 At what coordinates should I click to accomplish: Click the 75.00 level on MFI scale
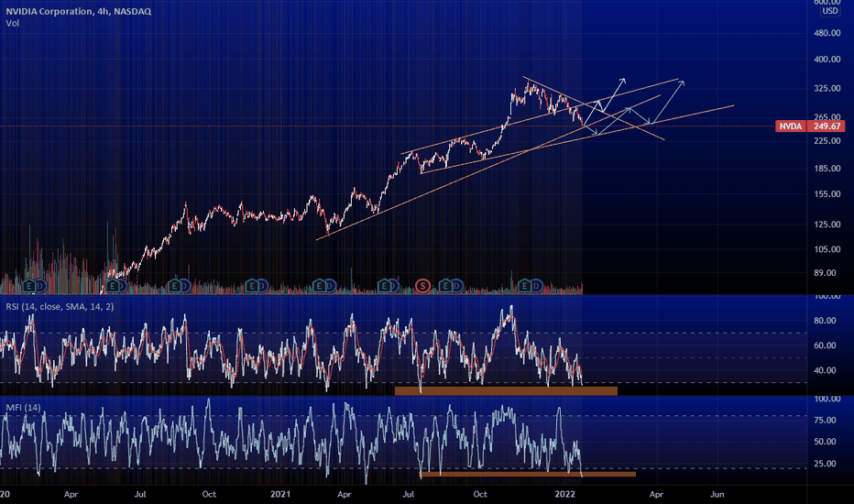[825, 420]
